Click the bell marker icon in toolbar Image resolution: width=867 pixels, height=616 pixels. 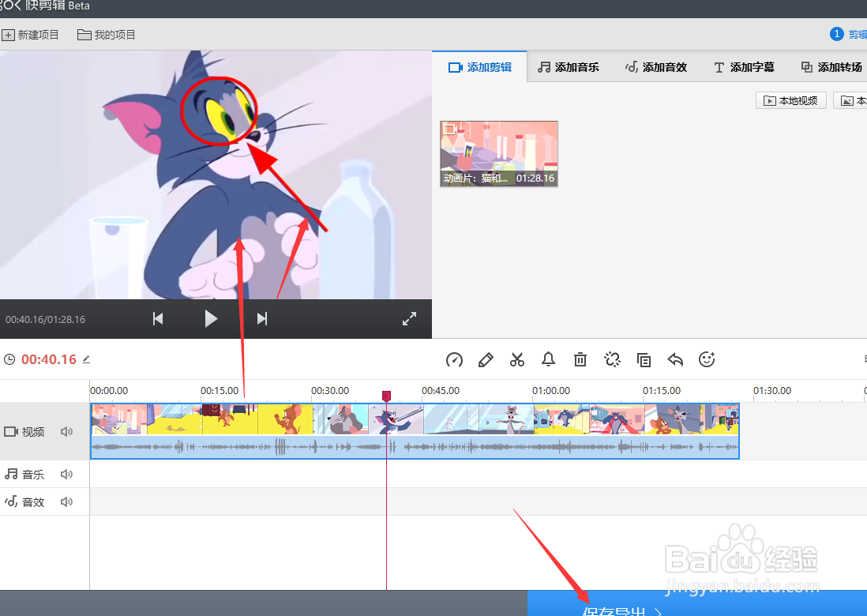coord(548,359)
